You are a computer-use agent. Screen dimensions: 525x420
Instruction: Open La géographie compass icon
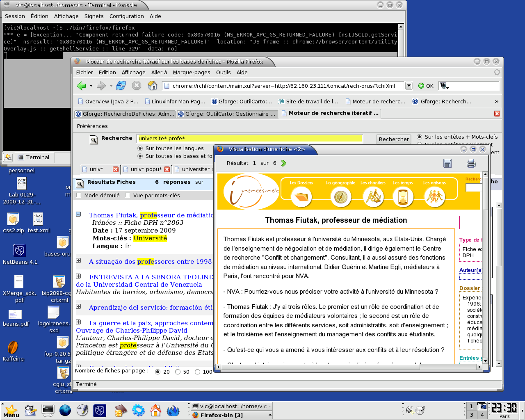point(340,197)
